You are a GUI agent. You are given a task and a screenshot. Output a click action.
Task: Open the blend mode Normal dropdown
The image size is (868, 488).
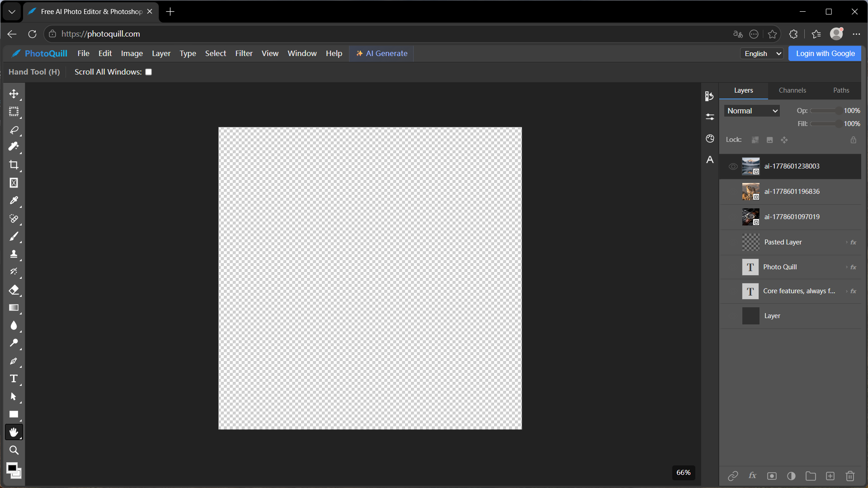pyautogui.click(x=752, y=111)
